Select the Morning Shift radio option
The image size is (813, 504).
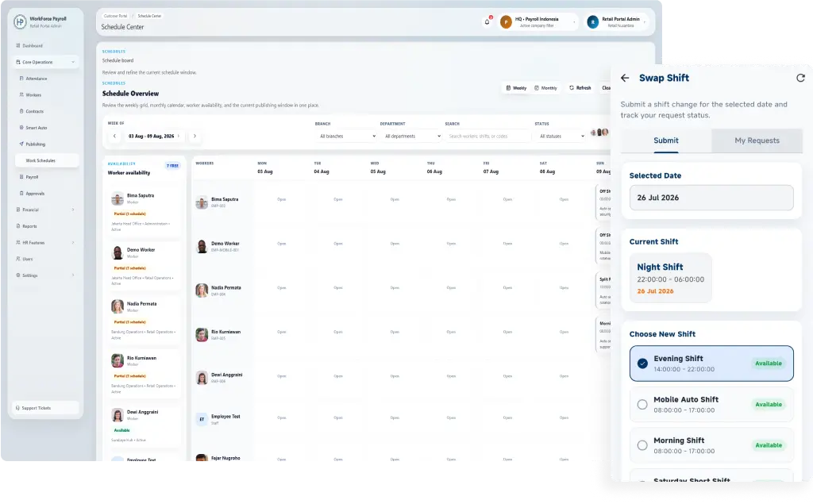(x=642, y=445)
